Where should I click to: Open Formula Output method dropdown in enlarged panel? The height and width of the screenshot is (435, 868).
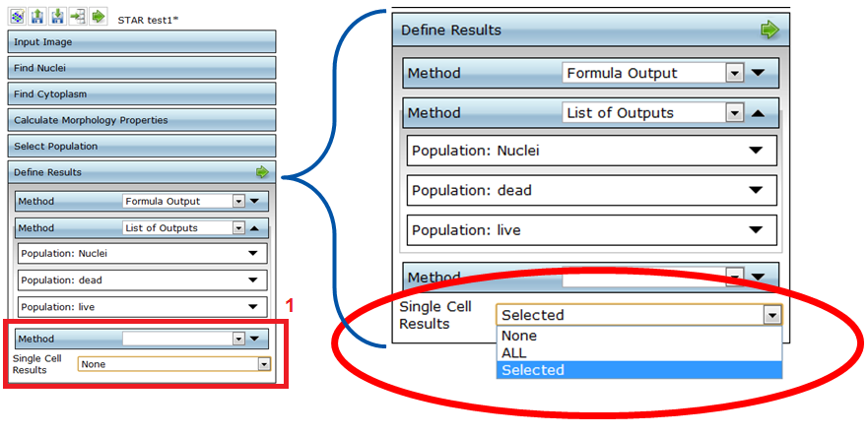point(733,73)
